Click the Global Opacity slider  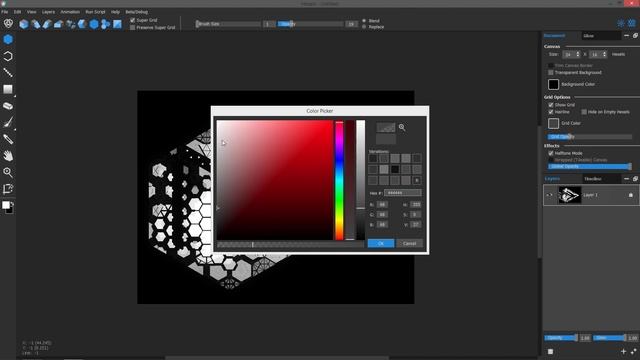coord(590,167)
